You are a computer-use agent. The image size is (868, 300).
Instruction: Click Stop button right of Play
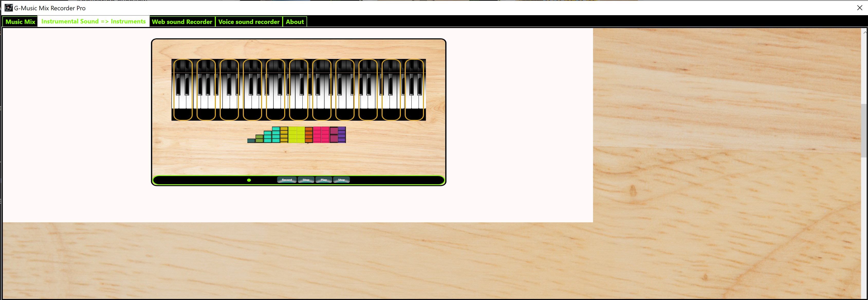tap(341, 180)
